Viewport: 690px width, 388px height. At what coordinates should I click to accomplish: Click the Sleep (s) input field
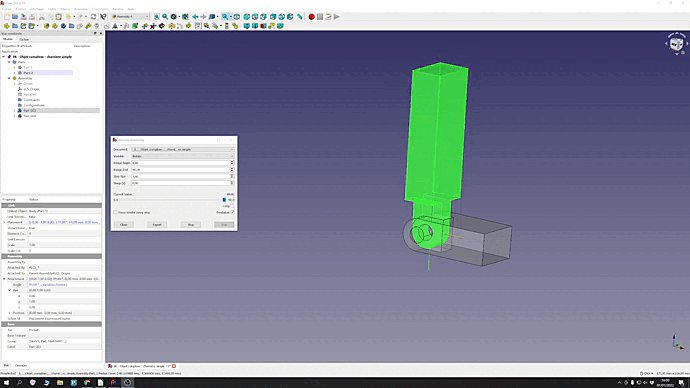[181, 183]
